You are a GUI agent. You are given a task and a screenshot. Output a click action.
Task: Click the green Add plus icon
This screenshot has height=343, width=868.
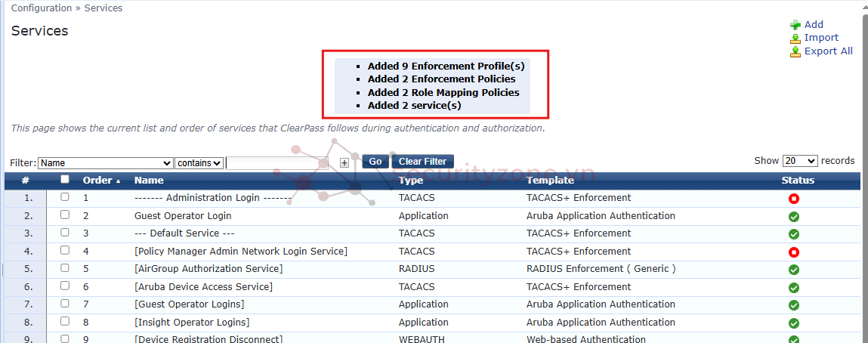(795, 25)
